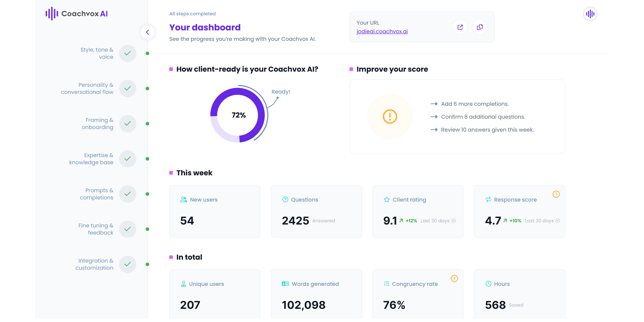Go to Framing & onboarding step
Screen dimensions: 644x322
[x=97, y=124]
